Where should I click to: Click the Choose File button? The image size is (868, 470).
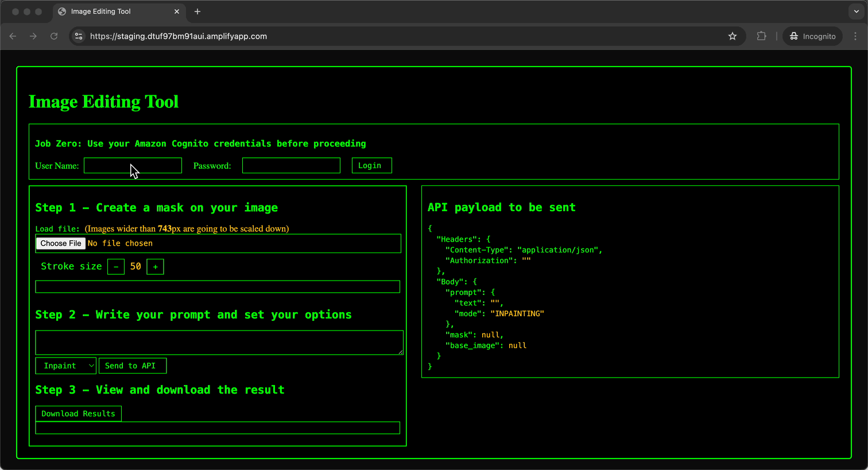(x=61, y=243)
